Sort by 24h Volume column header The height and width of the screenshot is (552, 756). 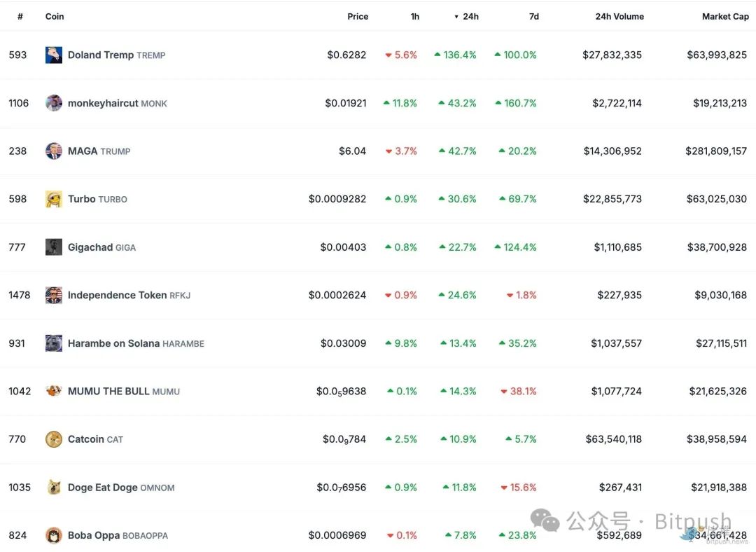click(x=619, y=16)
